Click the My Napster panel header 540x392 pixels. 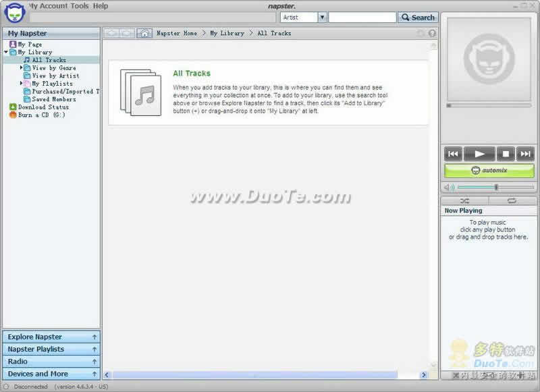(x=51, y=33)
